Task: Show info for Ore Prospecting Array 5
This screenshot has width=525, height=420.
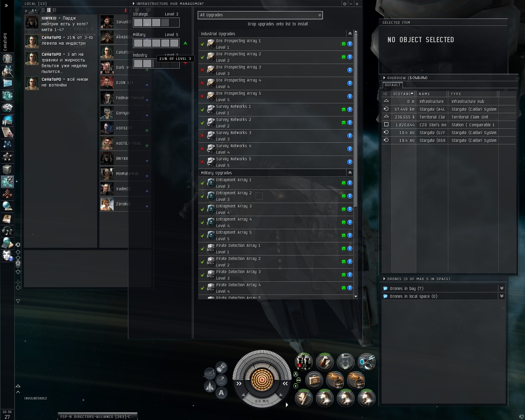Action: click(350, 96)
